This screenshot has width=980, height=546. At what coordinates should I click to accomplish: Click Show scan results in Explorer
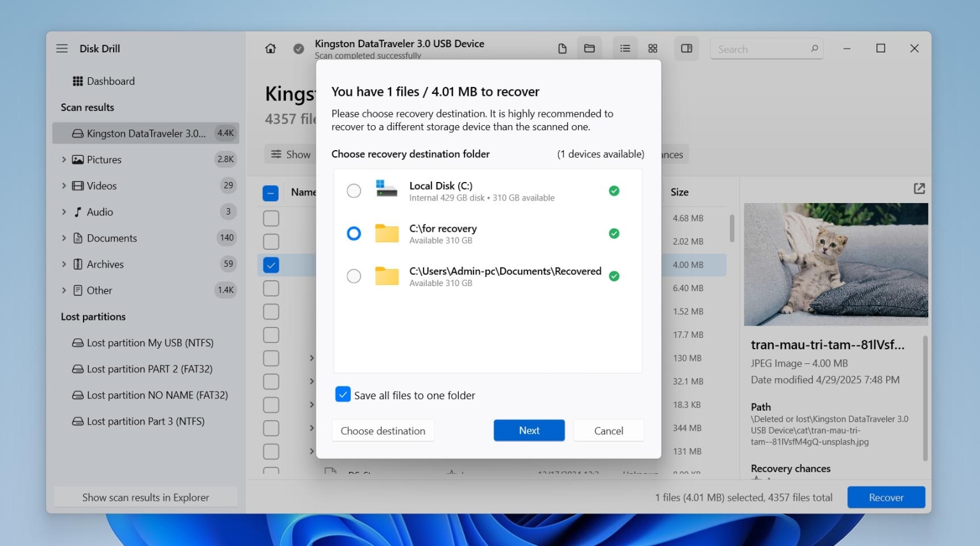(x=145, y=497)
